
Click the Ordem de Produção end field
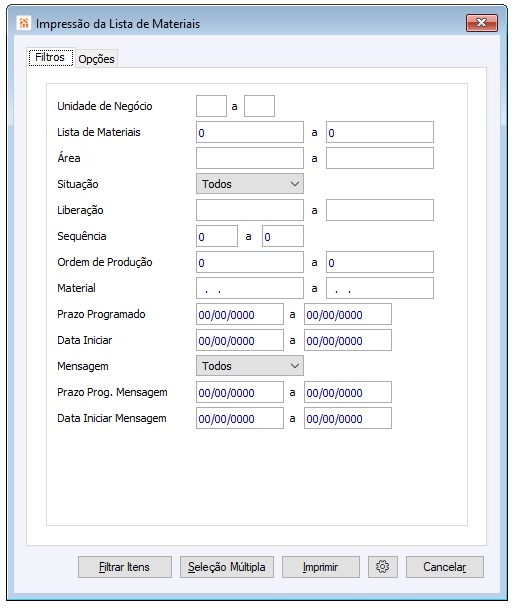(x=380, y=262)
